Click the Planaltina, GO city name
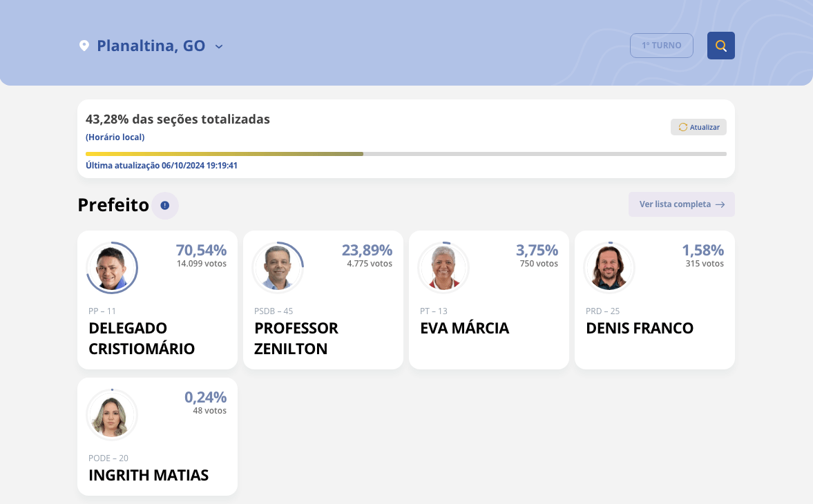Image resolution: width=813 pixels, height=504 pixels. 151,46
